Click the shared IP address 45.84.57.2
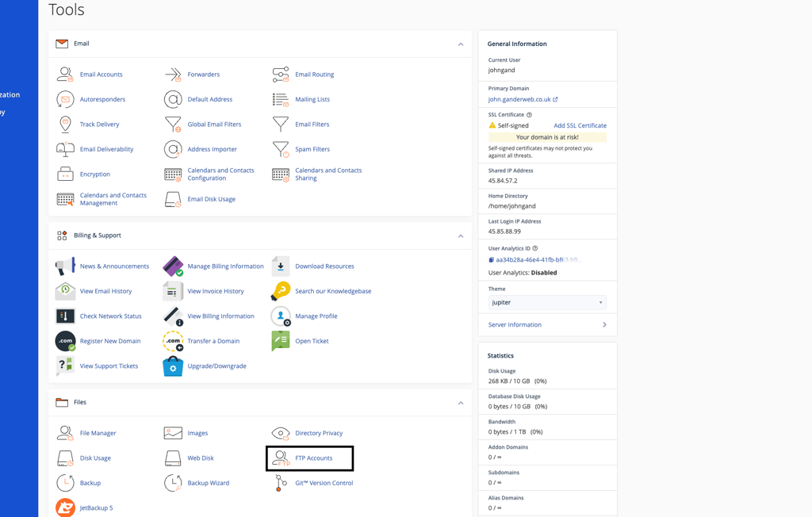The width and height of the screenshot is (812, 517). tap(502, 181)
